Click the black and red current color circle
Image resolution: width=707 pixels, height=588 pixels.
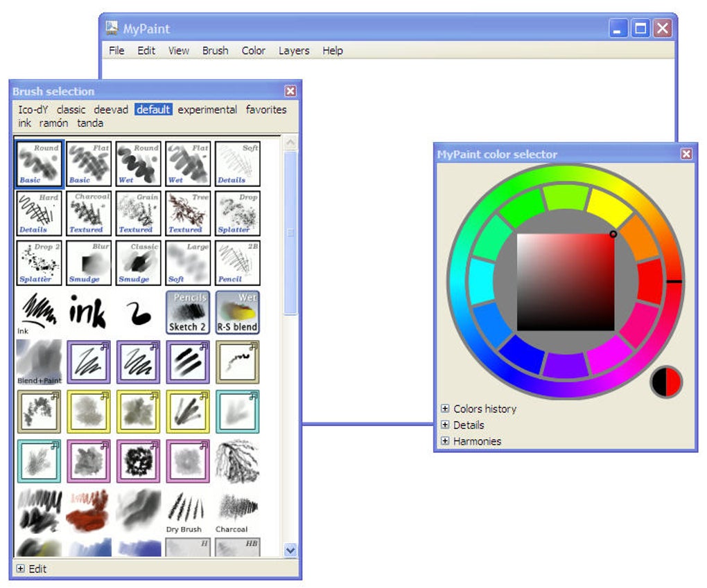pyautogui.click(x=666, y=382)
